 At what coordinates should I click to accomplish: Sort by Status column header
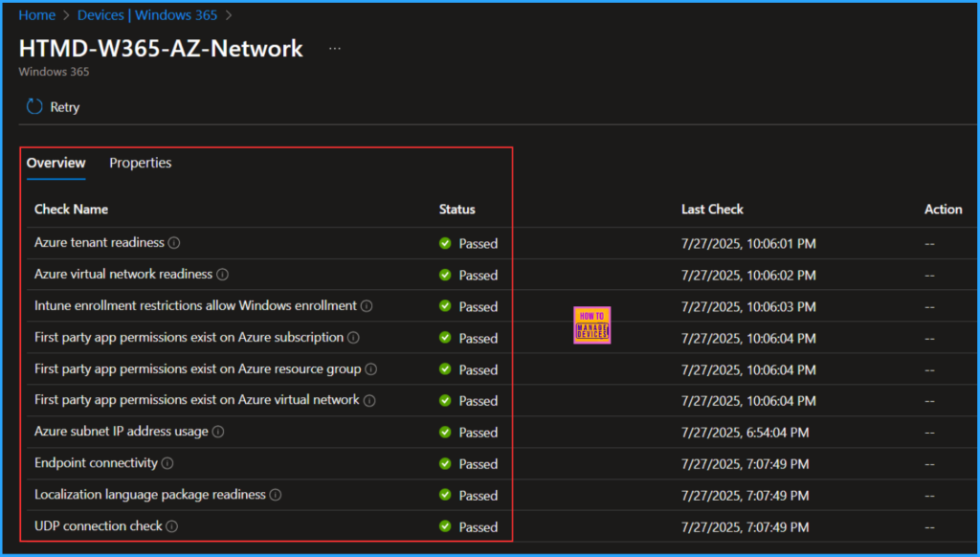pos(457,210)
